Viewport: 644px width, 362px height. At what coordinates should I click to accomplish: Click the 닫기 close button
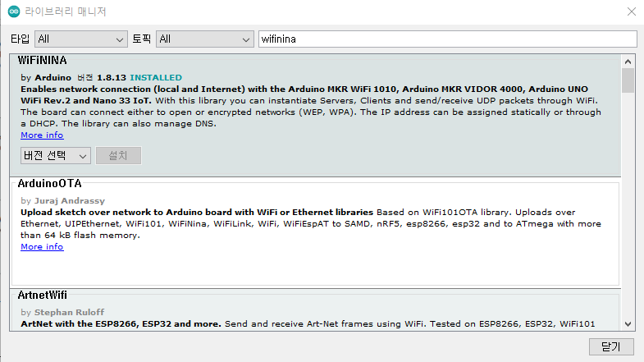click(x=611, y=346)
